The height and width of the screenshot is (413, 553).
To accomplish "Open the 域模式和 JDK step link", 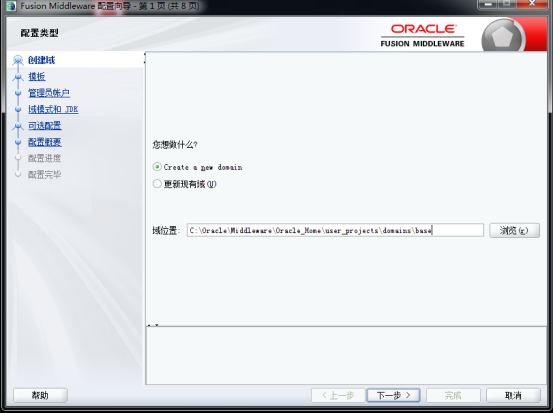I will [x=53, y=109].
